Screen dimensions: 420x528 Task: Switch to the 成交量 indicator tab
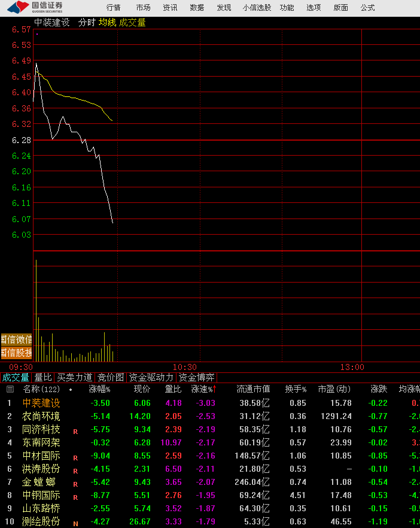pos(16,378)
